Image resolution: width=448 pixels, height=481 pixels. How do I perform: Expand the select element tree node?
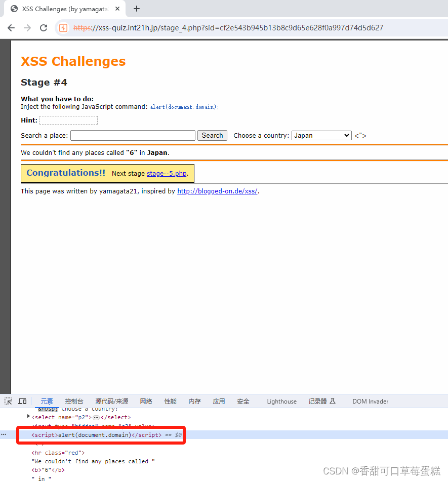click(29, 417)
